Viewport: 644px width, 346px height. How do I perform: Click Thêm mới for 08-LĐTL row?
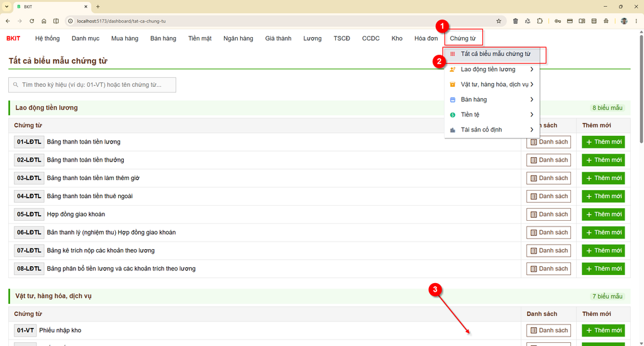tap(603, 269)
